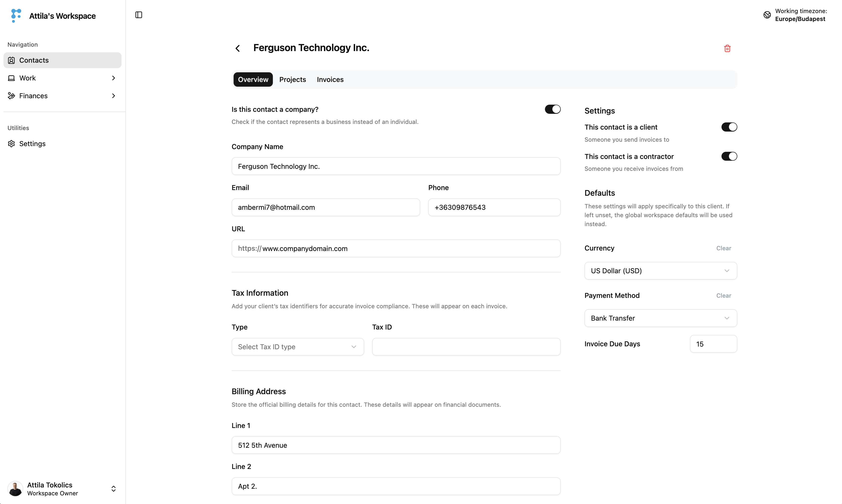Click the Attila's Workspace logo

(x=16, y=16)
